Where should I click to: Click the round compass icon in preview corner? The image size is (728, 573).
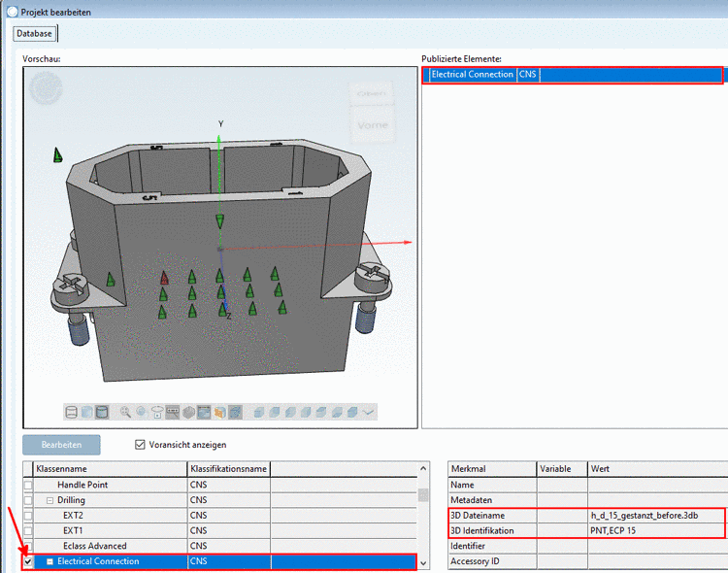coord(44,88)
